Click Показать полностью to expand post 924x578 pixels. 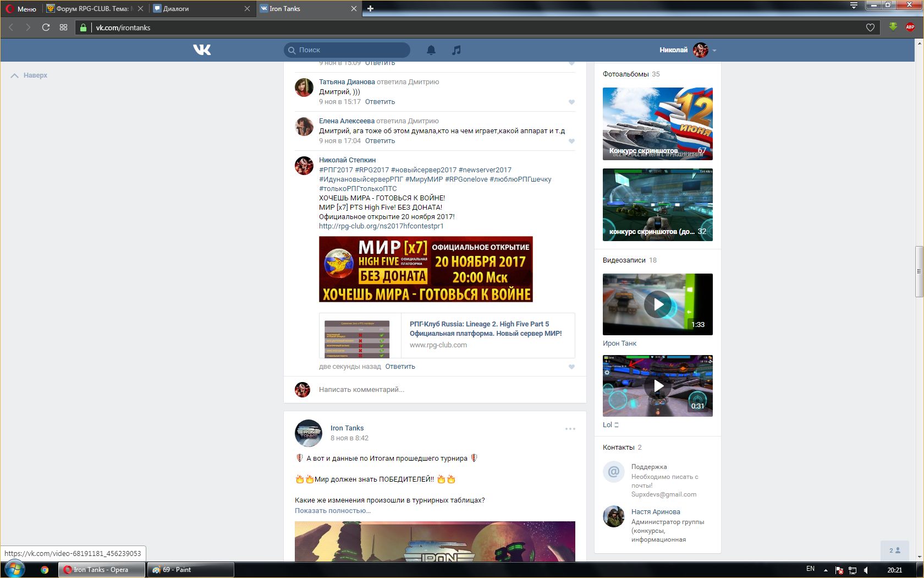pos(333,511)
